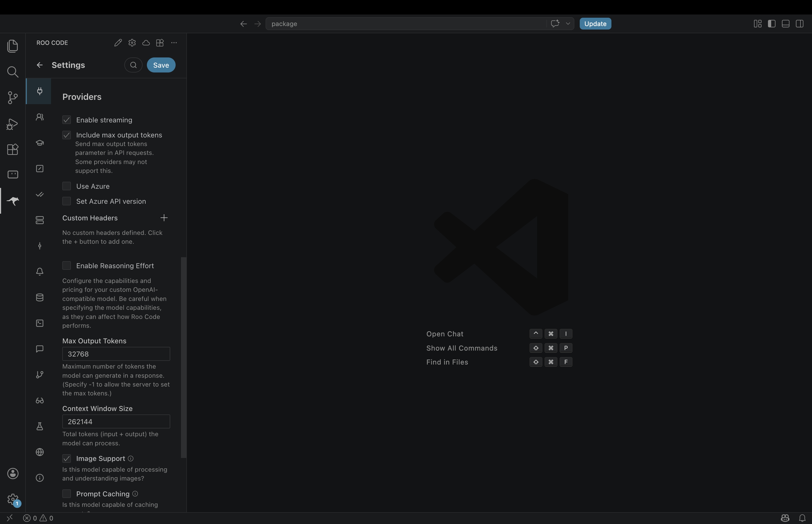
Task: Switch to the bell settings tab
Action: click(40, 271)
